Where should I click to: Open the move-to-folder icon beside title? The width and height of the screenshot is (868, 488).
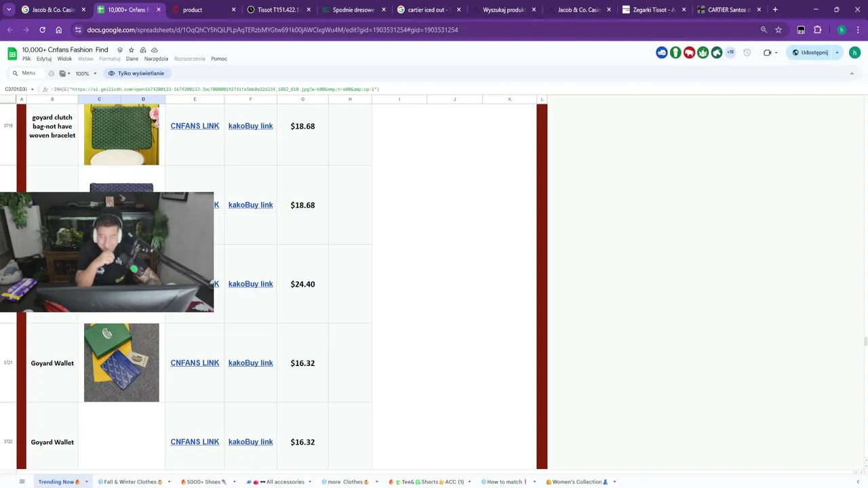click(x=142, y=50)
